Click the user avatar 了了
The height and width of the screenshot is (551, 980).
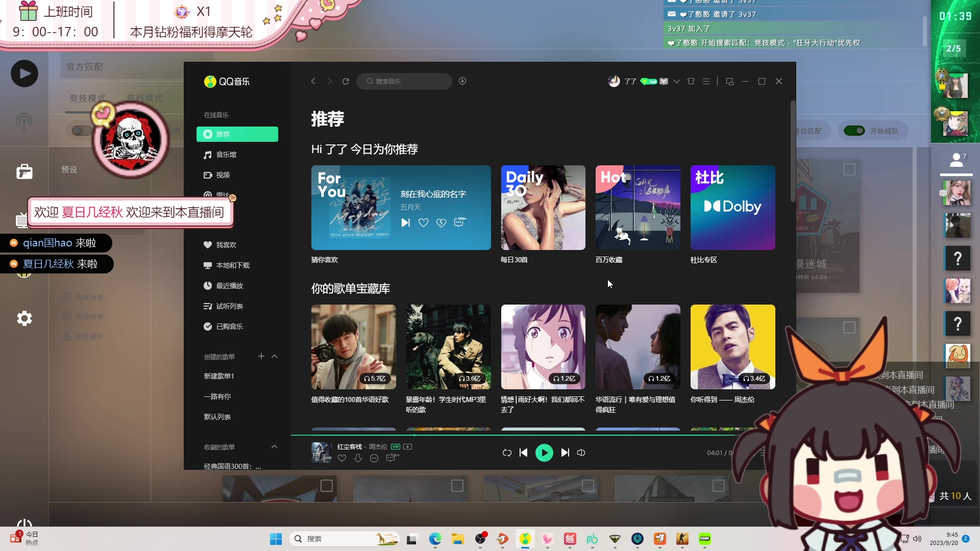pyautogui.click(x=614, y=81)
